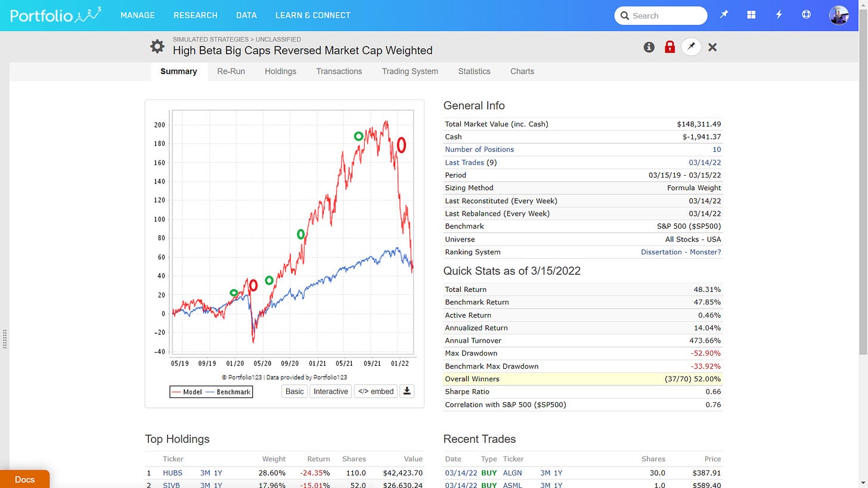This screenshot has height=488, width=868.
Task: Click the side panel drag handle dots
Action: (5, 338)
